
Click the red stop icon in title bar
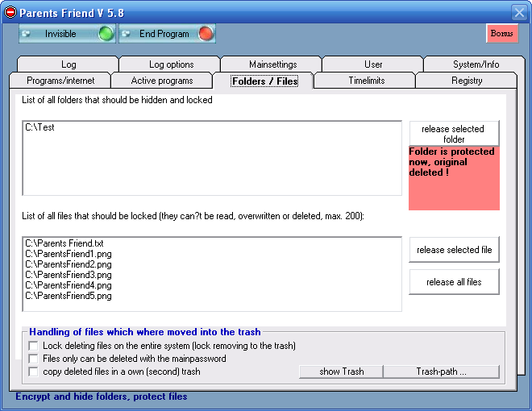10,13
